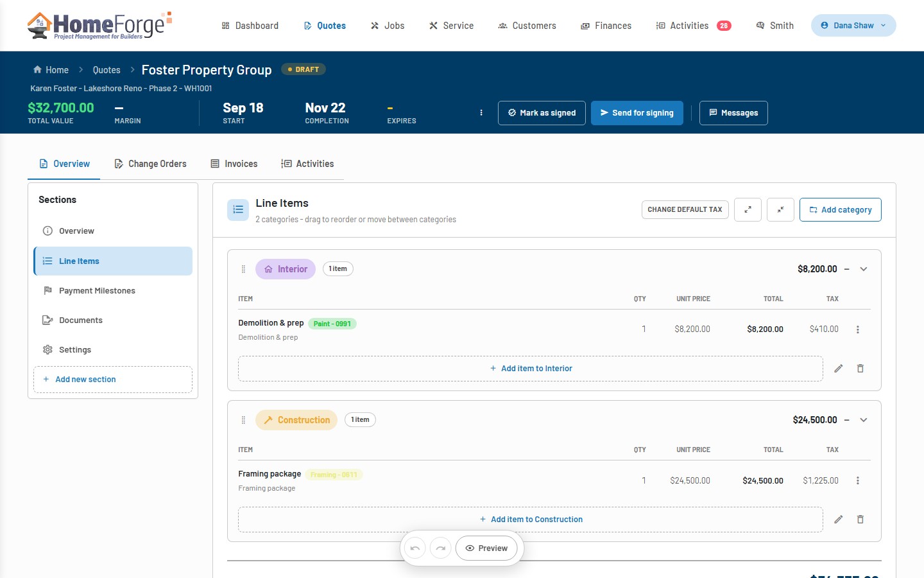The width and height of the screenshot is (924, 578).
Task: Click the Preview button
Action: click(486, 548)
